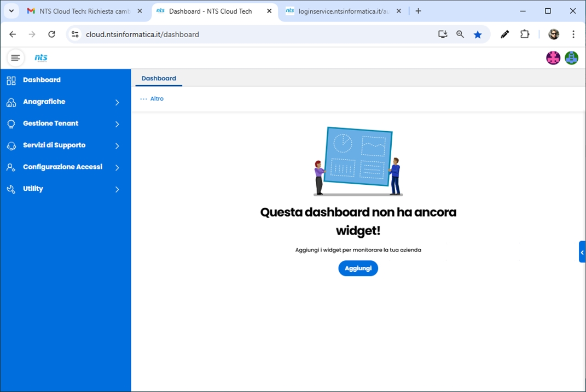Select the Gestione Tenant menu label

click(51, 123)
